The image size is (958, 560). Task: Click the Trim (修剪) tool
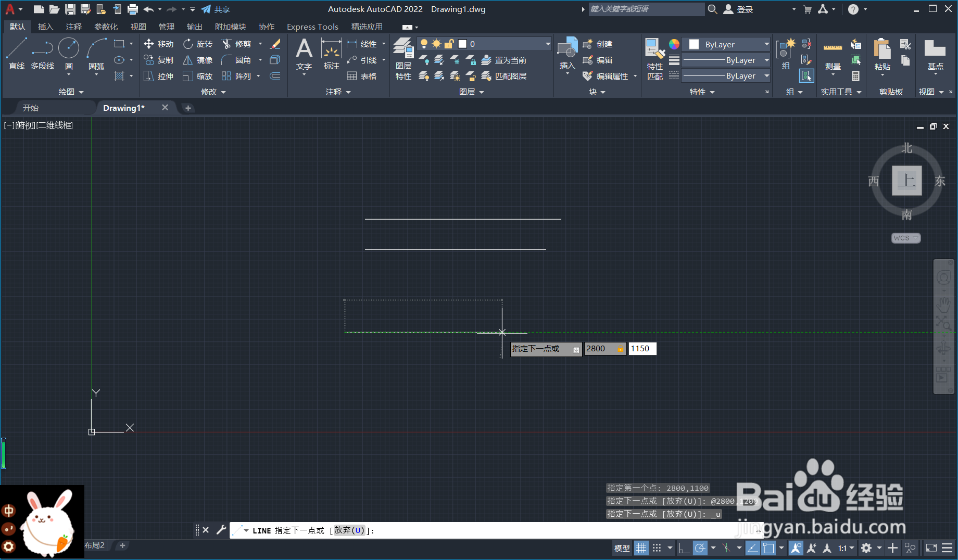(237, 44)
